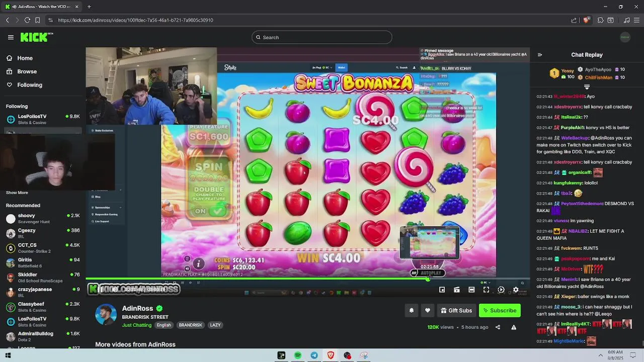Open Cgeezy recommended channel

coord(42,233)
